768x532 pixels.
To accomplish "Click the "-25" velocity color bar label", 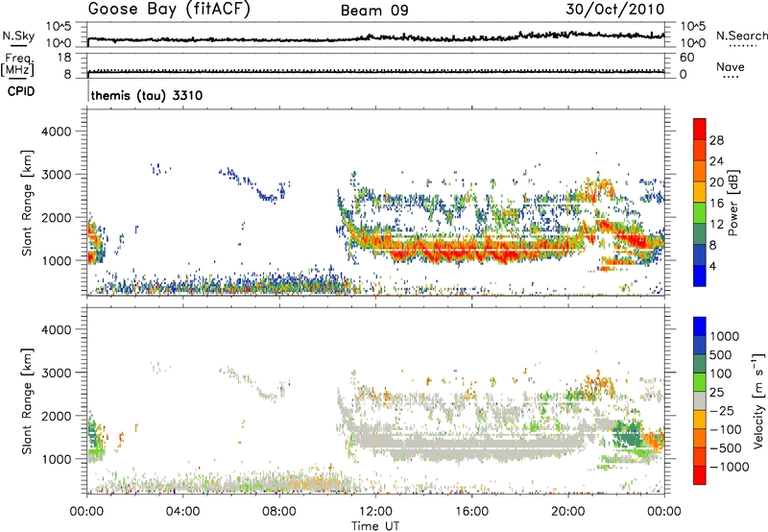I will pyautogui.click(x=722, y=411).
